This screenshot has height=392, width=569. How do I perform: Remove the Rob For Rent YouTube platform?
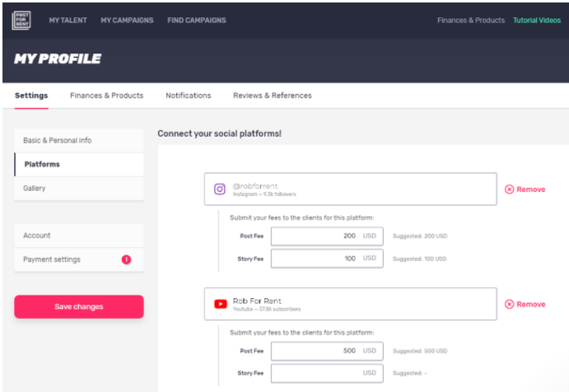click(x=525, y=304)
